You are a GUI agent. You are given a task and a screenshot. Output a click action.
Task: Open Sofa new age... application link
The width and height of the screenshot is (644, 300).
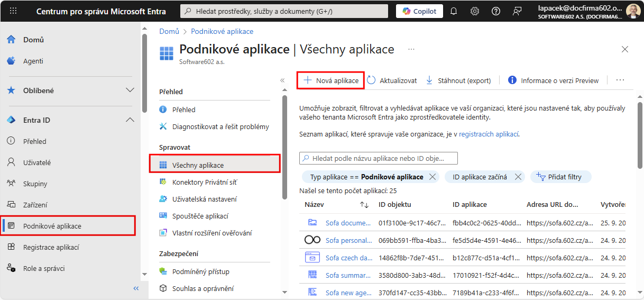[x=348, y=293]
